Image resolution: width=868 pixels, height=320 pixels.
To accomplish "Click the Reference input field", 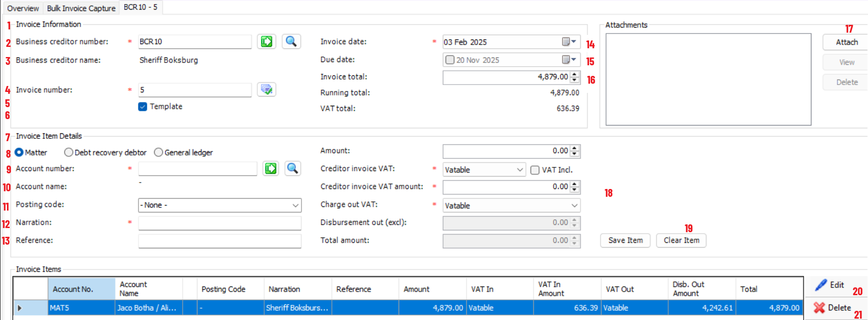I will pos(220,241).
